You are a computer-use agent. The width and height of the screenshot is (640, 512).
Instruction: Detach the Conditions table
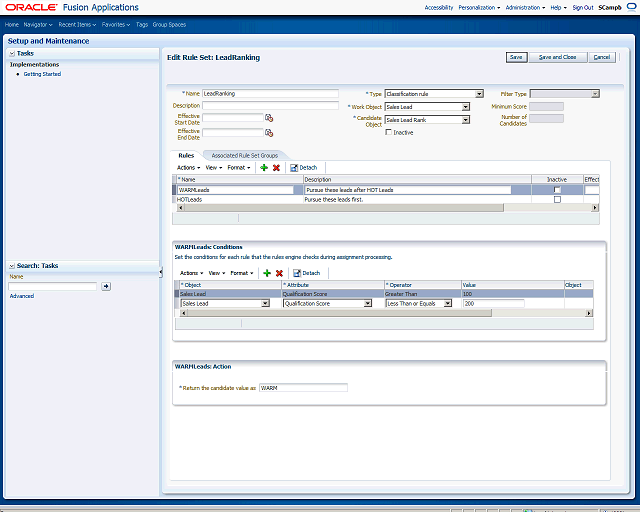(307, 273)
